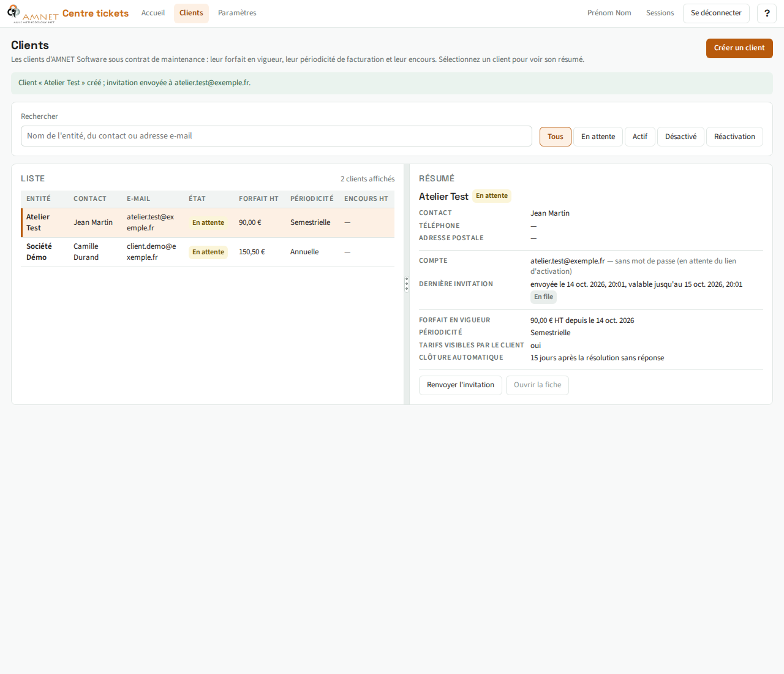The width and height of the screenshot is (784, 674).
Task: Filter clients by Actif status
Action: (640, 137)
